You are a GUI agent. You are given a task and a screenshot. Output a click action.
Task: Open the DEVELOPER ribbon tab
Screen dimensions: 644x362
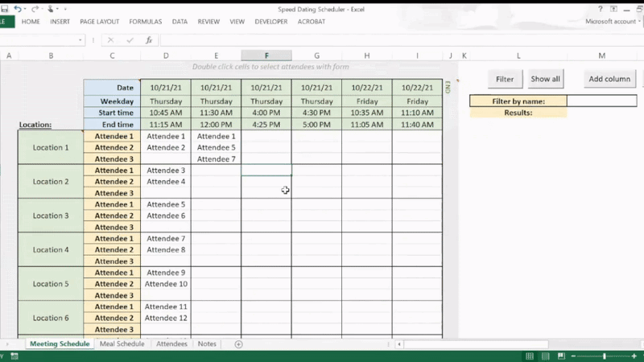[271, 22]
